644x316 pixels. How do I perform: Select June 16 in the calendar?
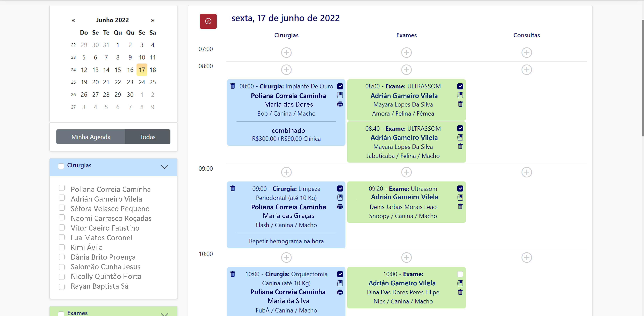coord(130,70)
